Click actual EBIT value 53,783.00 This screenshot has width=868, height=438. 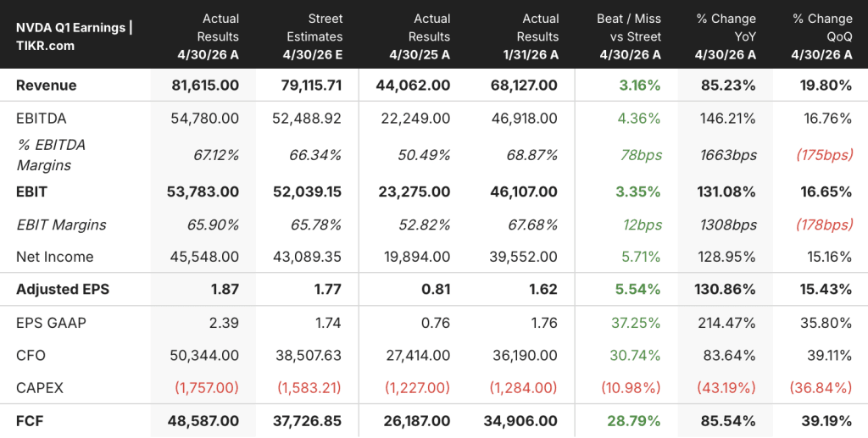click(203, 192)
